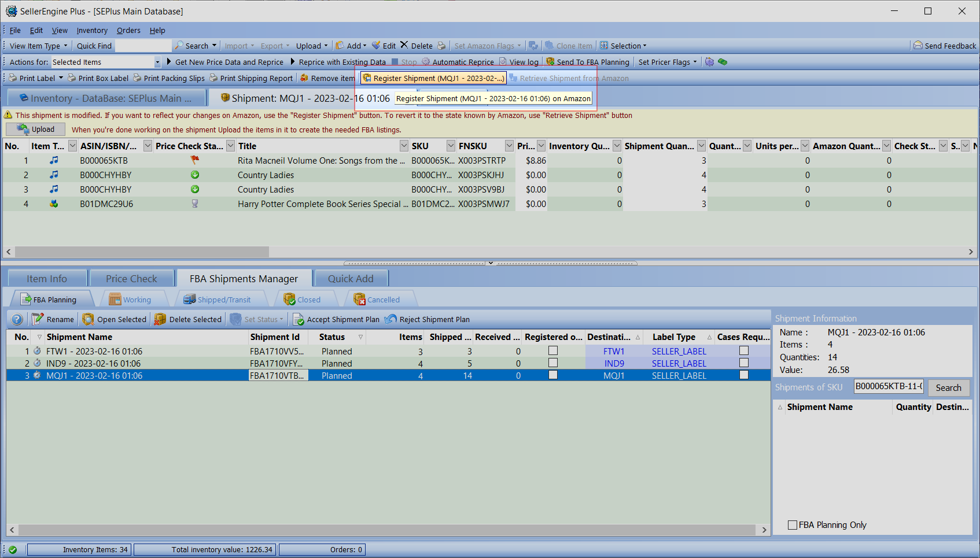Click the Send Feedback icon
Viewport: 980px width, 558px height.
[918, 46]
